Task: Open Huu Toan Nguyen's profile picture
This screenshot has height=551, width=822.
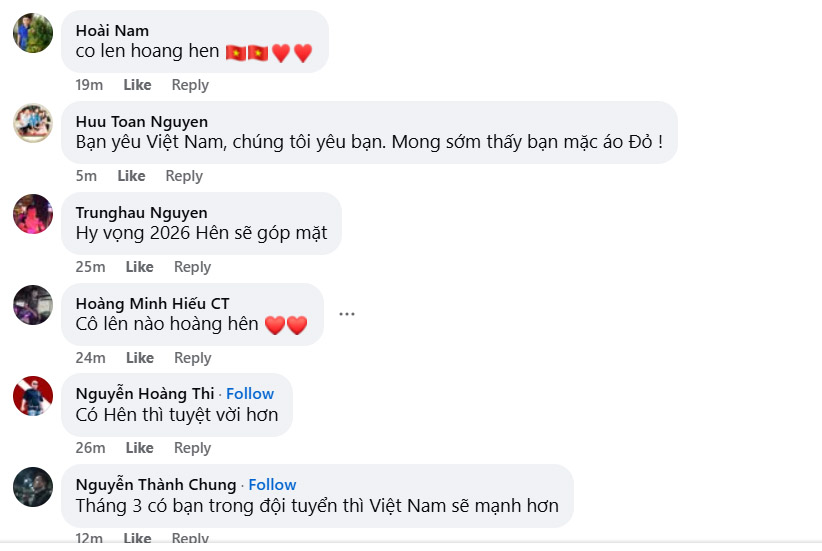Action: 33,124
